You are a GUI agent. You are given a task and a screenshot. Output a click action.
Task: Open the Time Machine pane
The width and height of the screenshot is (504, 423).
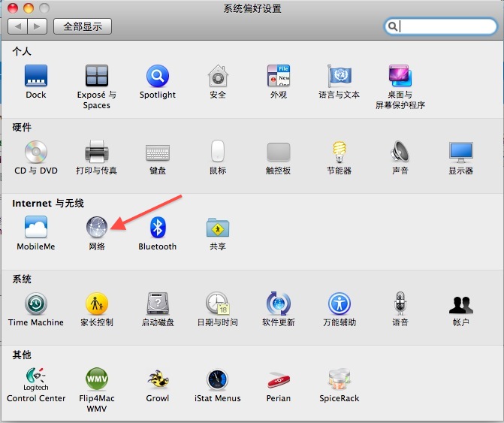pyautogui.click(x=35, y=304)
